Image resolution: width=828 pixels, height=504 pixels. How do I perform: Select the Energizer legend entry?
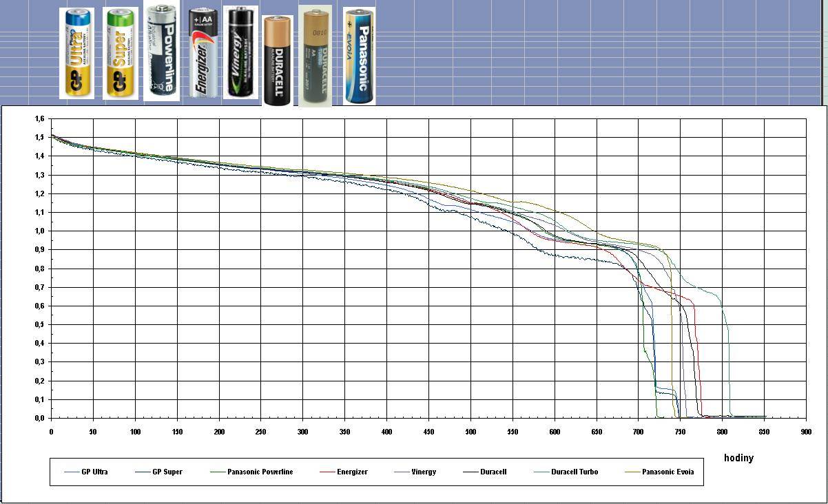(x=344, y=472)
